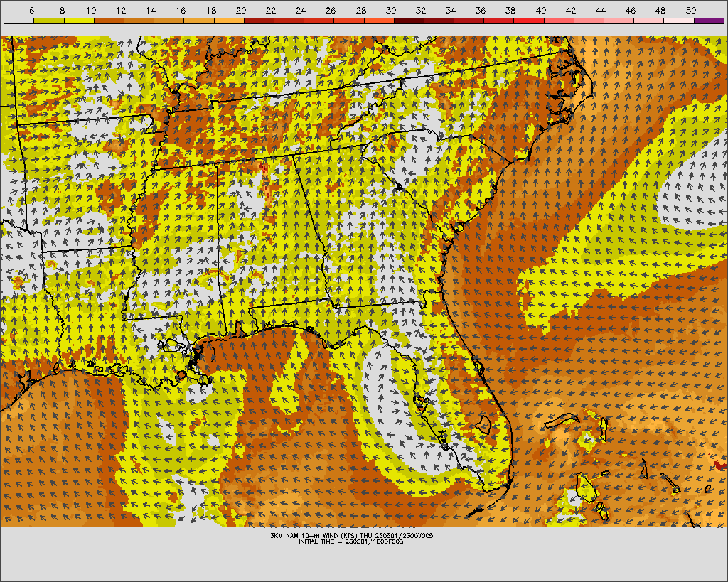Screen dimensions: 728x582
Task: Click the bright red swatch for 38–40 knots
Action: [529, 21]
